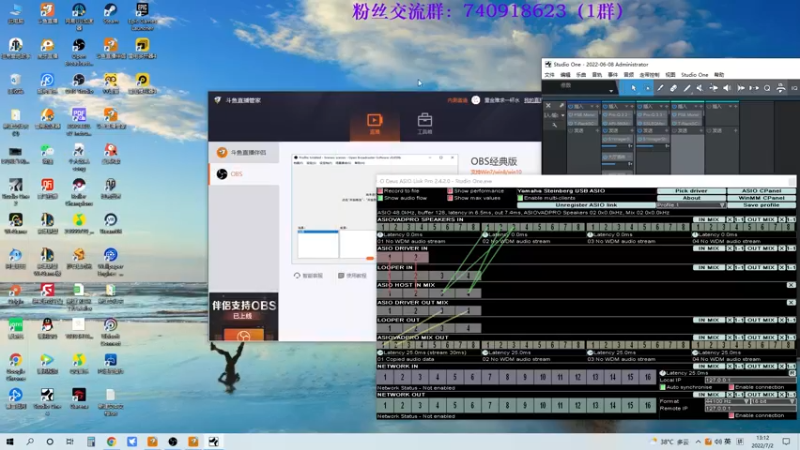Select the Mute tool in Studio One
Image resolution: width=800 pixels, height=450 pixels.
[x=700, y=88]
